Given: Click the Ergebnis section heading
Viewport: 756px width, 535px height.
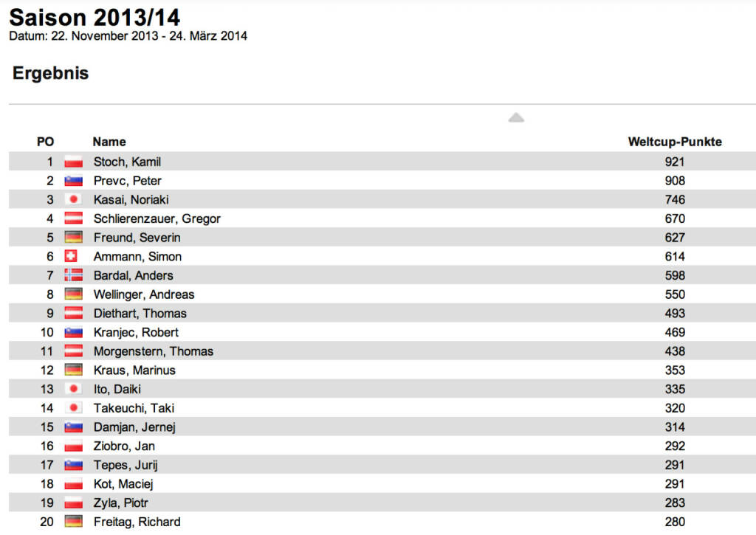Looking at the screenshot, I should coord(51,73).
